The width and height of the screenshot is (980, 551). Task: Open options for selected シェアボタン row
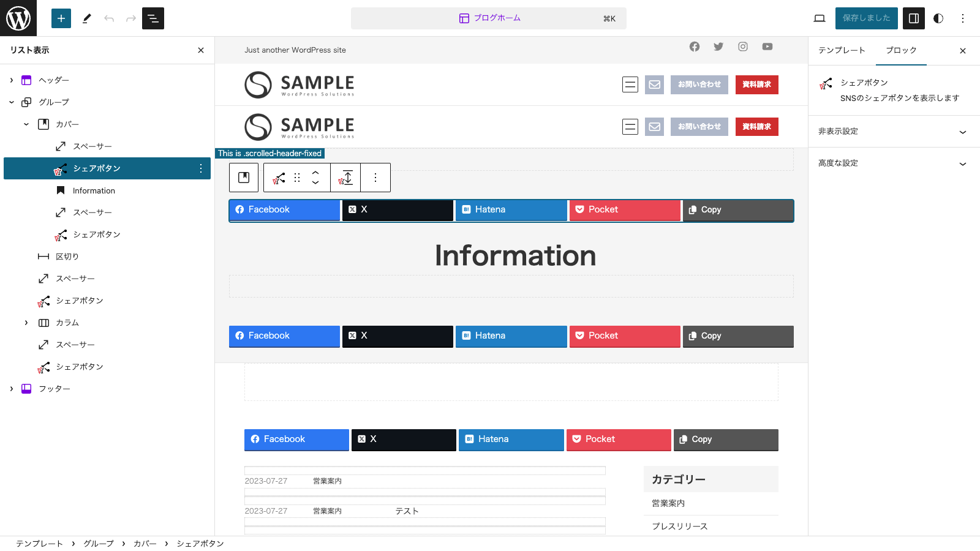coord(201,168)
